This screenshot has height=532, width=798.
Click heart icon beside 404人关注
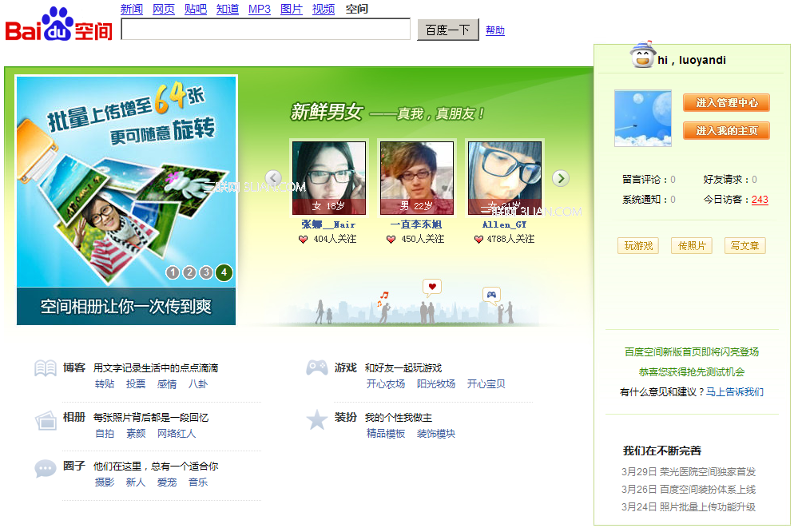(304, 240)
